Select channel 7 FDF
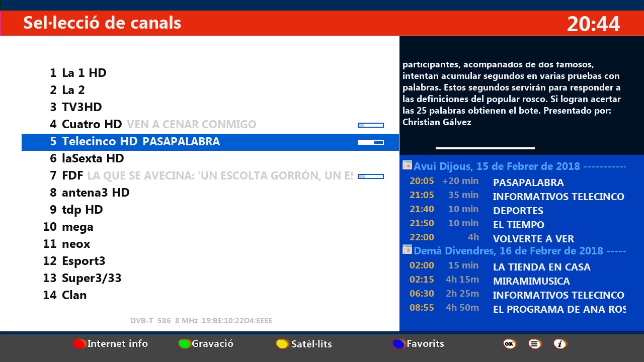This screenshot has width=644, height=362. click(210, 175)
